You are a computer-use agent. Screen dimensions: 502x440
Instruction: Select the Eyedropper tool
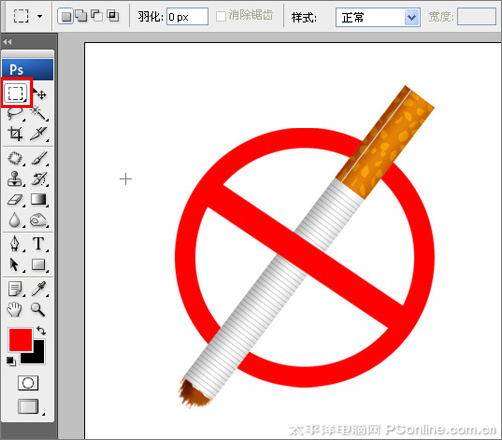pos(39,289)
